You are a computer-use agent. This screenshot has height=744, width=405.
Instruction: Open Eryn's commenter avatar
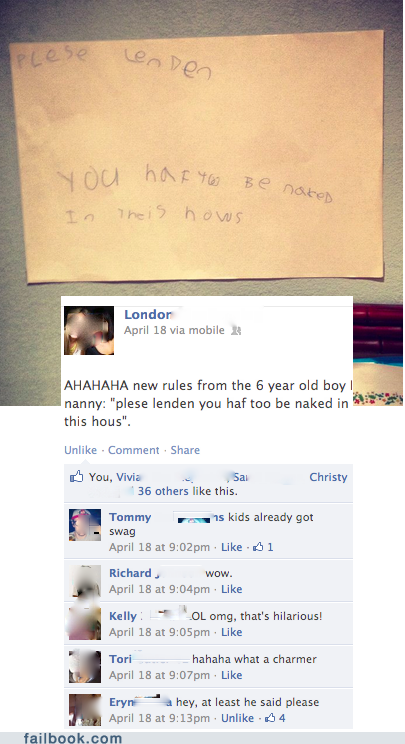click(85, 710)
